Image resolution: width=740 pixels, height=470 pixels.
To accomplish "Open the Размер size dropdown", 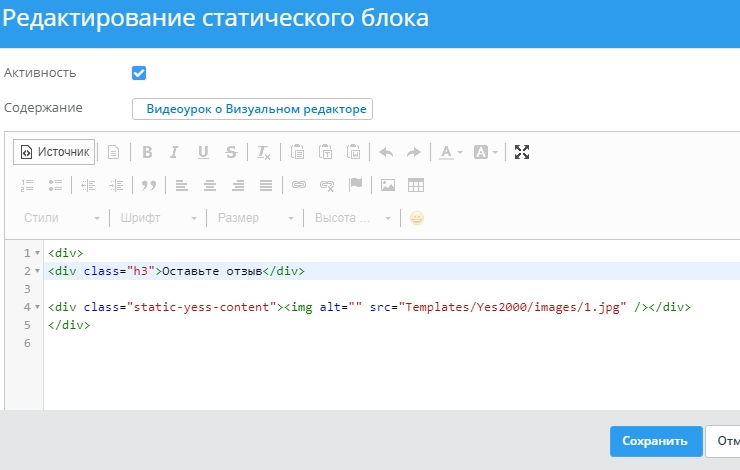I will (x=255, y=218).
